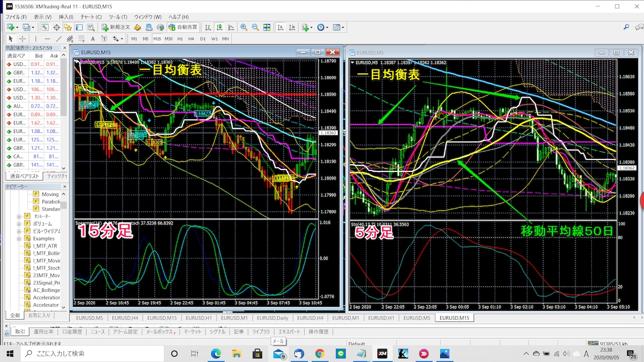Open the new chart dropdown arrow
Image resolution: width=644 pixels, height=362 pixels.
[17, 27]
